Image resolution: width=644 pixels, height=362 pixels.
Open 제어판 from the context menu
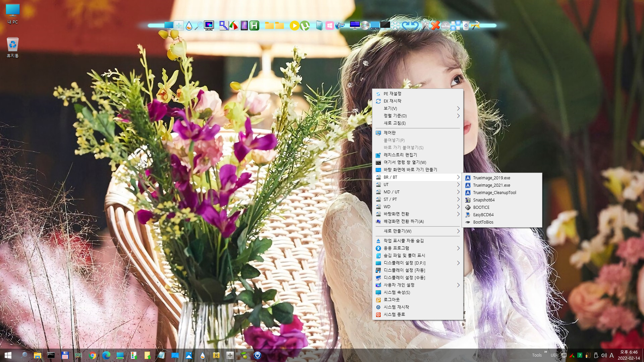click(418, 133)
